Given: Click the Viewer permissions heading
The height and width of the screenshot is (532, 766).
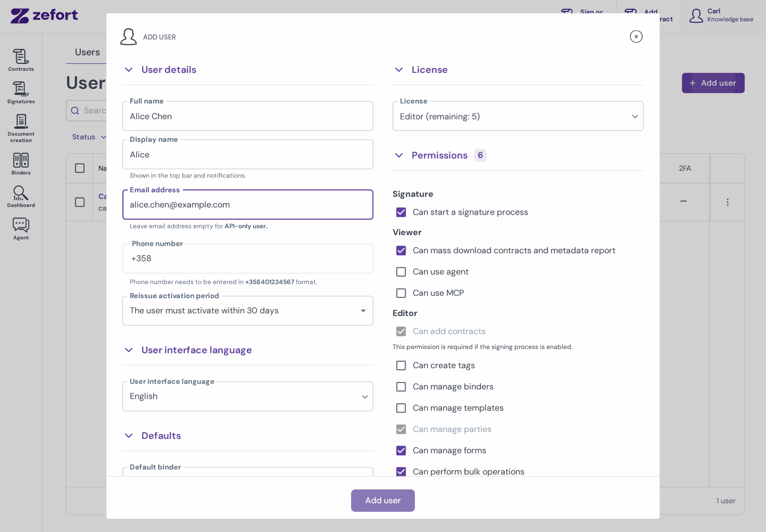Looking at the screenshot, I should pyautogui.click(x=407, y=232).
